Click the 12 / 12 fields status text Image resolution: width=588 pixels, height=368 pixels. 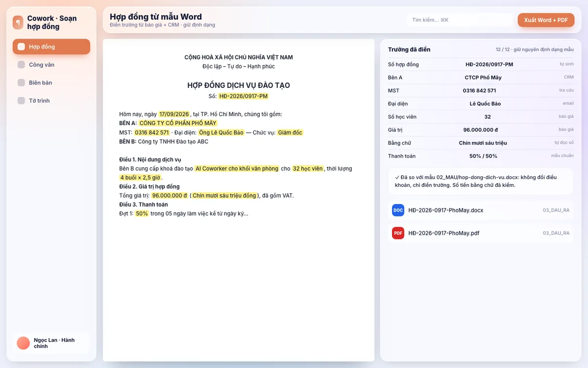tap(535, 50)
